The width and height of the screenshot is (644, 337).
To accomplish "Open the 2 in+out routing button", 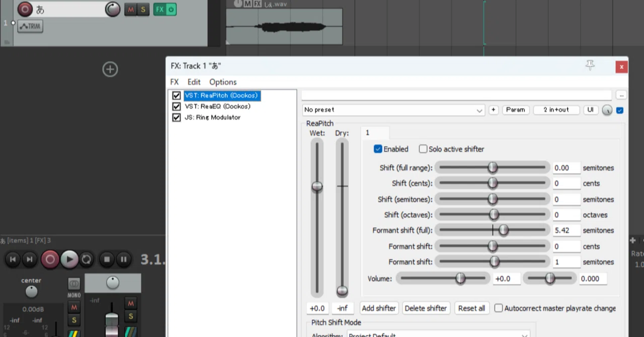I will point(556,110).
